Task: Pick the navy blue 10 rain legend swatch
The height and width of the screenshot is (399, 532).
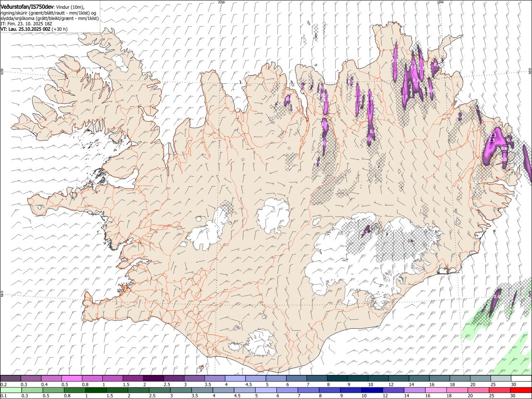Action: (371, 390)
